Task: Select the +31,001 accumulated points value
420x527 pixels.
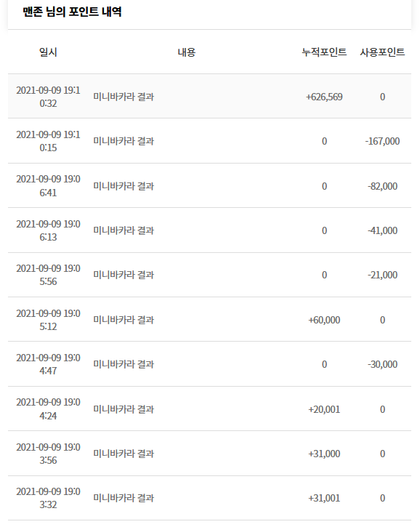Action: click(324, 498)
